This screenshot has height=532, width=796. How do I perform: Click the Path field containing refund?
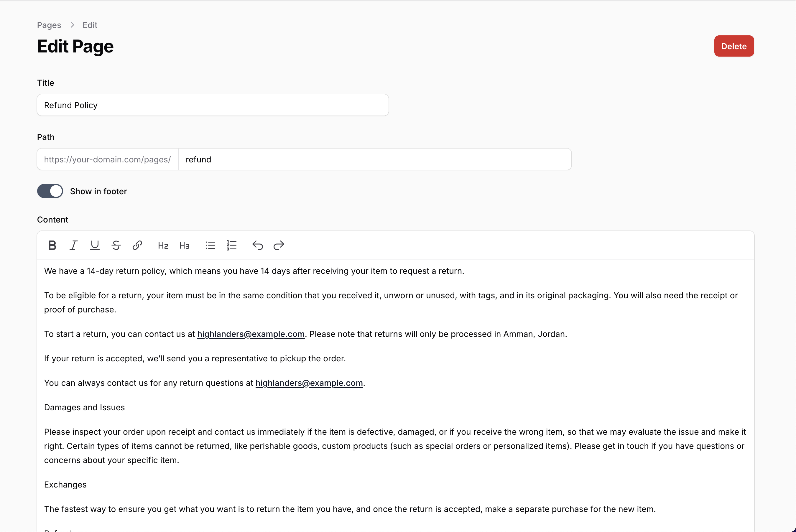(375, 159)
